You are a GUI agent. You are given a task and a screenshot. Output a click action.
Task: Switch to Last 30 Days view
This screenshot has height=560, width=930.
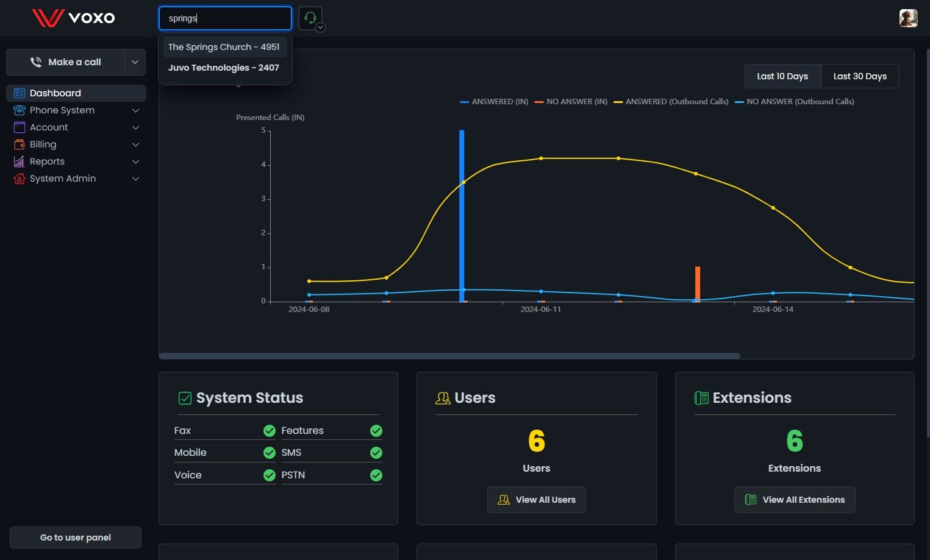(x=860, y=76)
